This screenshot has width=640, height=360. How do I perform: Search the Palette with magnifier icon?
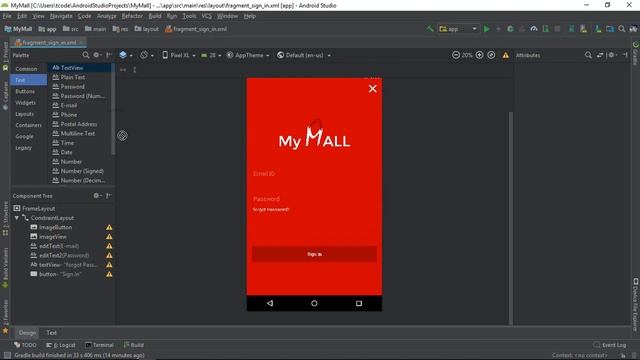click(86, 55)
